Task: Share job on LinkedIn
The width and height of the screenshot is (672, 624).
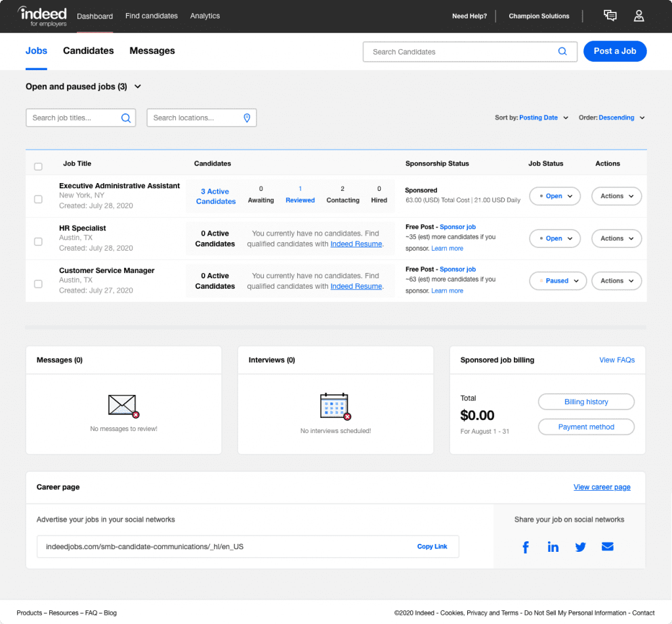Action: tap(553, 547)
